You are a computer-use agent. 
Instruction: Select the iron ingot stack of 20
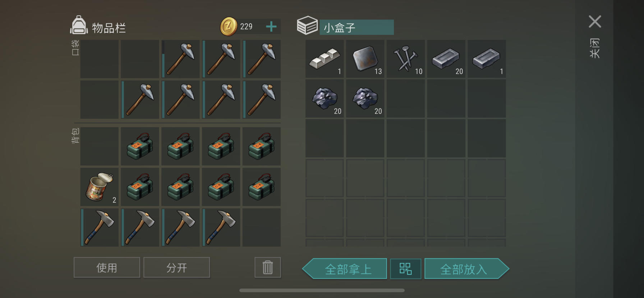(446, 59)
